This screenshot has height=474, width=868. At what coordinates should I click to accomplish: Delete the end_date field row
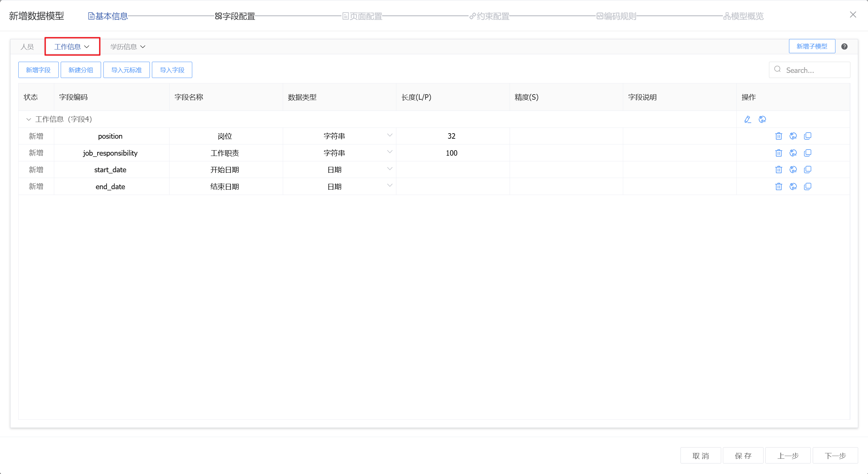[778, 186]
